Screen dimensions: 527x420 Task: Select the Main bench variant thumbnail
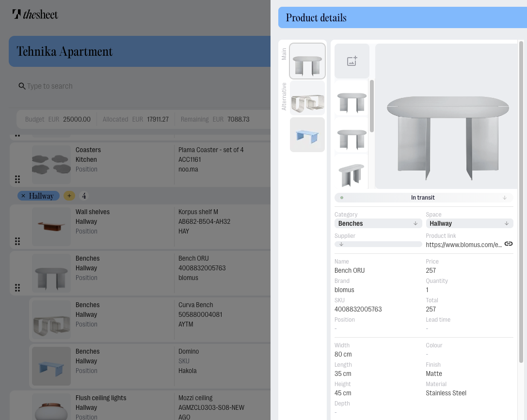[307, 62]
